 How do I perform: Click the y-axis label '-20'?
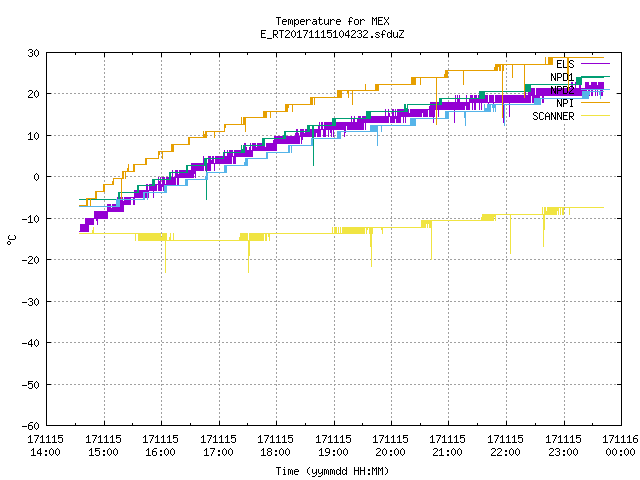point(31,260)
